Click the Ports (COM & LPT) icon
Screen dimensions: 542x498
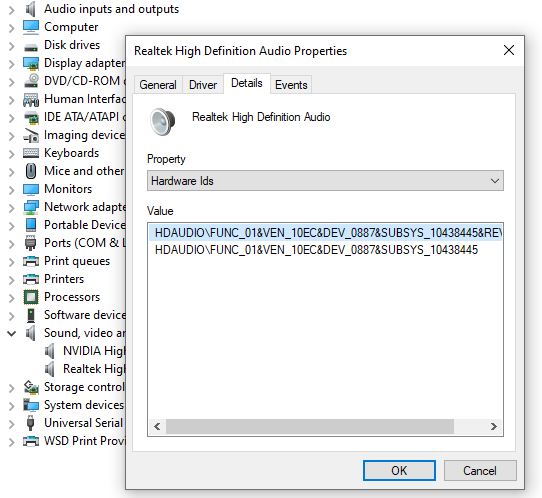[31, 243]
